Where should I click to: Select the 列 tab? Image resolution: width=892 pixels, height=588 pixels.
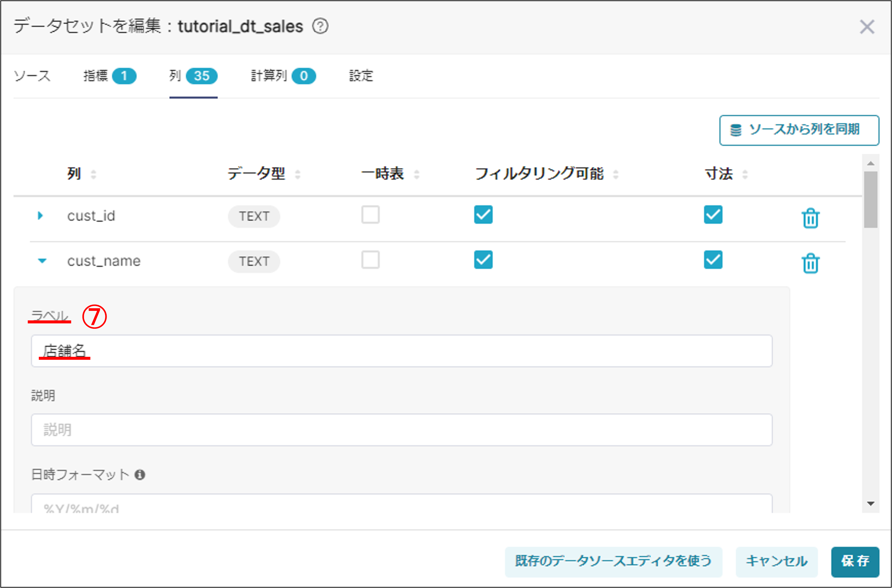pyautogui.click(x=193, y=76)
